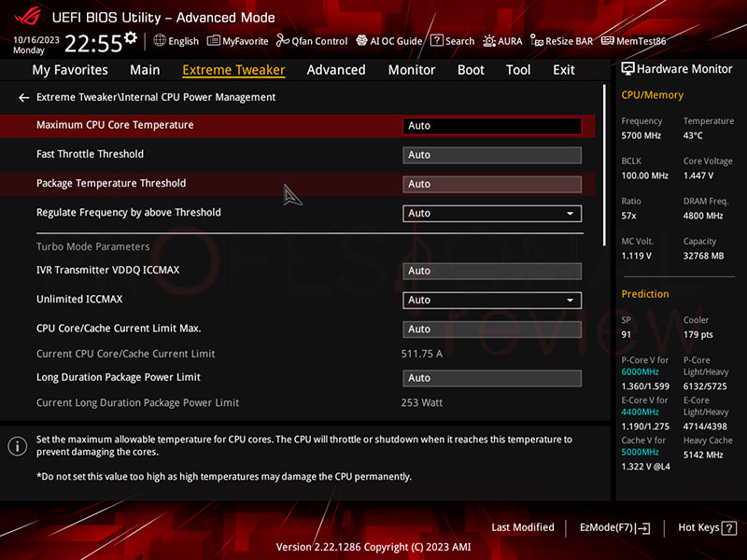Image resolution: width=747 pixels, height=560 pixels.
Task: Click the settings list scrollbar
Action: click(x=604, y=165)
